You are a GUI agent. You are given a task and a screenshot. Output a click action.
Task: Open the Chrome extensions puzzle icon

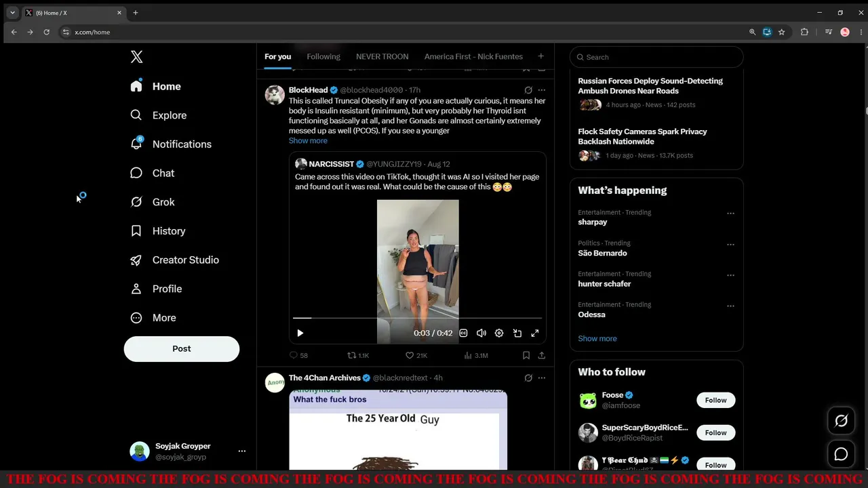[804, 32]
